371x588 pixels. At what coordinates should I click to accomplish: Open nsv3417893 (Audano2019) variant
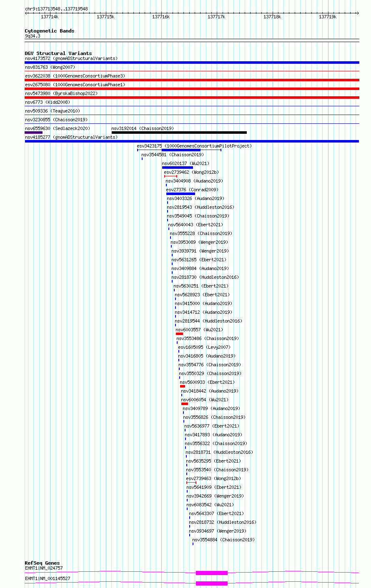click(213, 435)
